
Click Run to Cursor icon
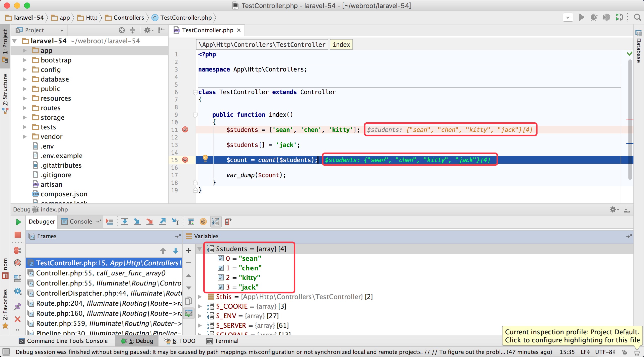click(x=175, y=222)
